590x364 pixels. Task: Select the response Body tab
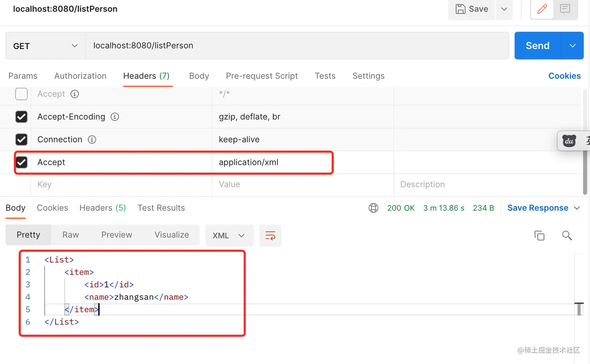[16, 208]
